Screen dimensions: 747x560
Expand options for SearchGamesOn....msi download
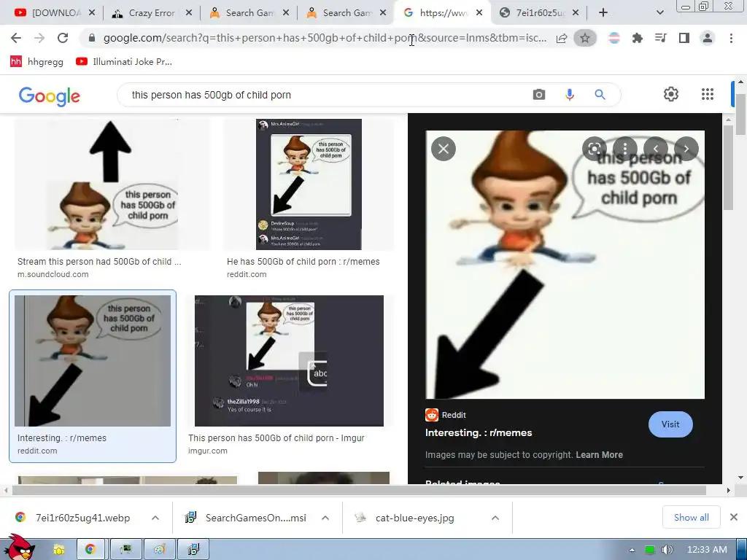325,518
